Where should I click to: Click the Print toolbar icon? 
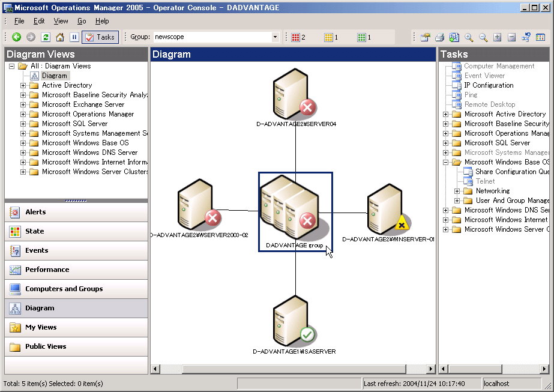[440, 37]
